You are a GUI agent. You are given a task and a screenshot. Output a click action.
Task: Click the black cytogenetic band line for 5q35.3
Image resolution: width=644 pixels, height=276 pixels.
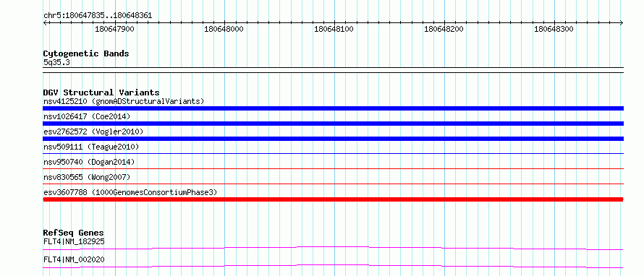click(333, 70)
